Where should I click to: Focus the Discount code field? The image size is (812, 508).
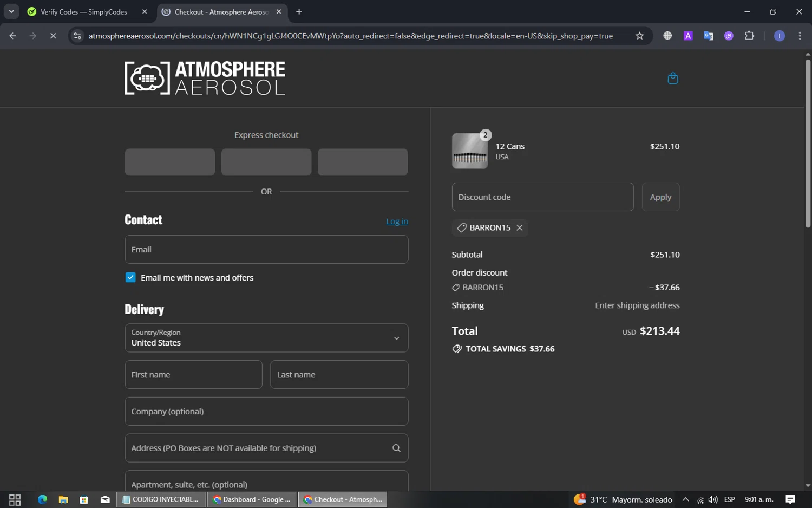coord(542,197)
